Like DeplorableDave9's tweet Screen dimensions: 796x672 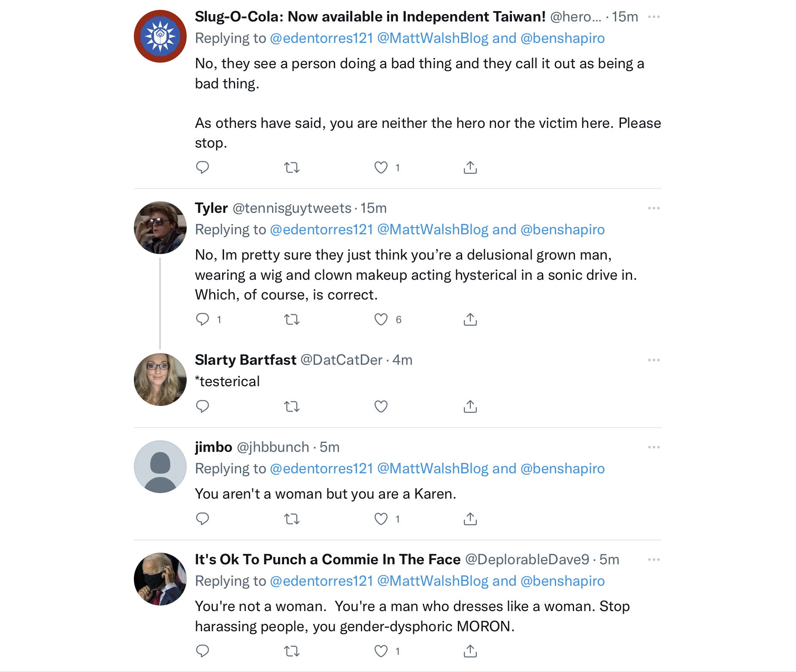[x=381, y=651]
